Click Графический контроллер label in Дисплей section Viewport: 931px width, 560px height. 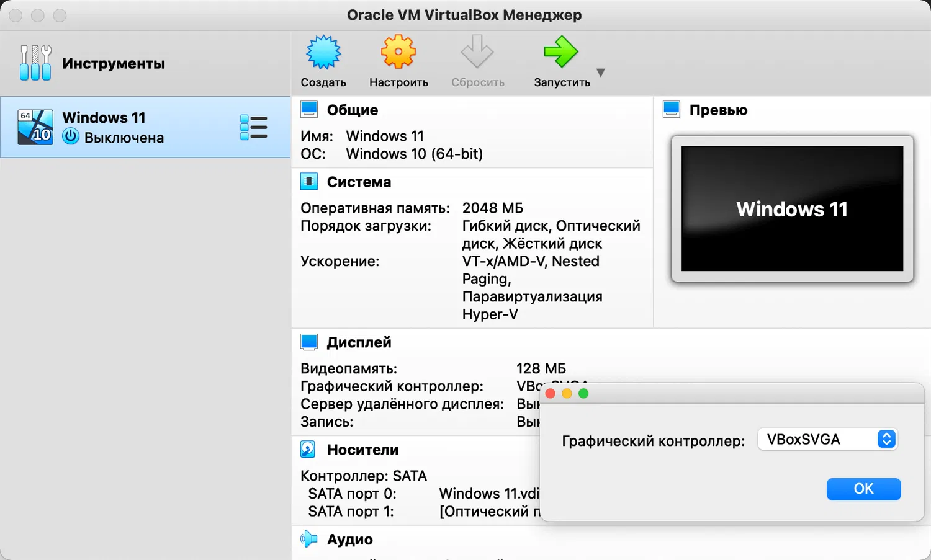392,386
